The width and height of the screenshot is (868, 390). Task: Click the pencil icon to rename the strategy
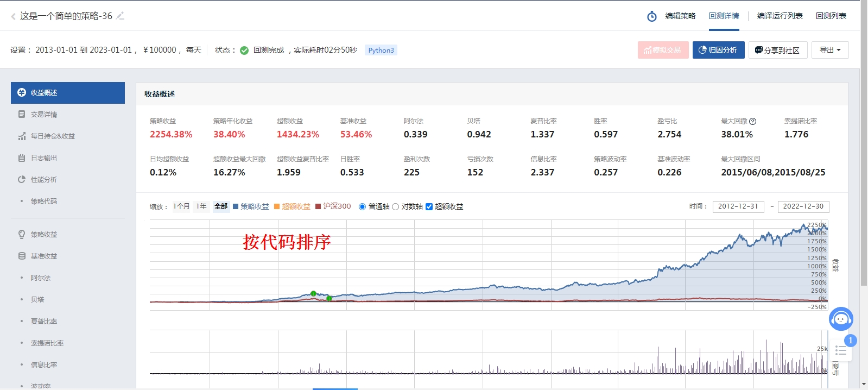121,16
